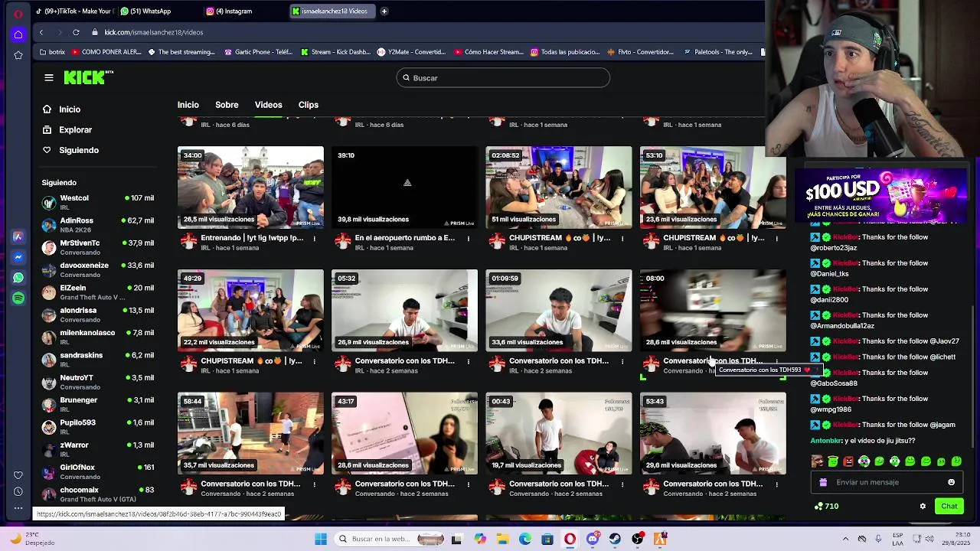Open the Clips channel tab
The image size is (980, 551).
[x=308, y=105]
